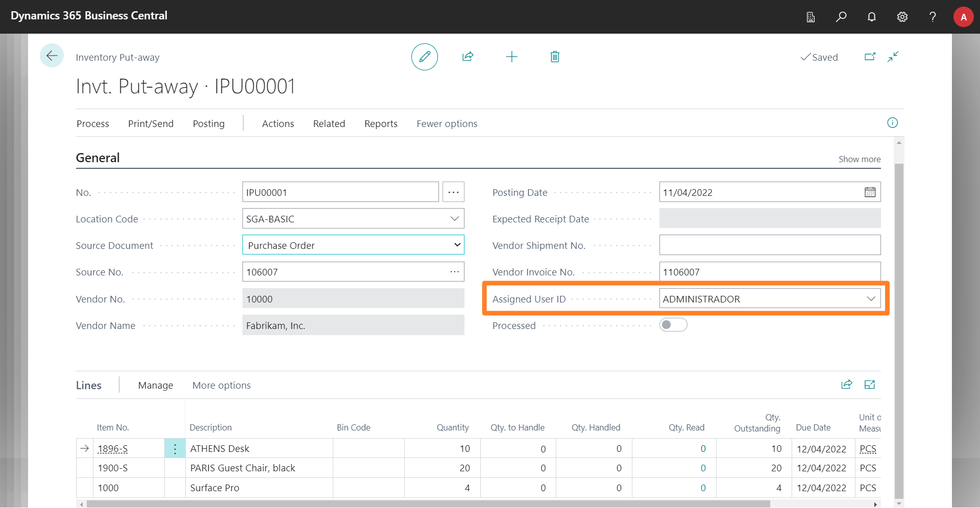Collapse the page with the shrink arrows icon
Image resolution: width=980 pixels, height=508 pixels.
click(x=893, y=57)
